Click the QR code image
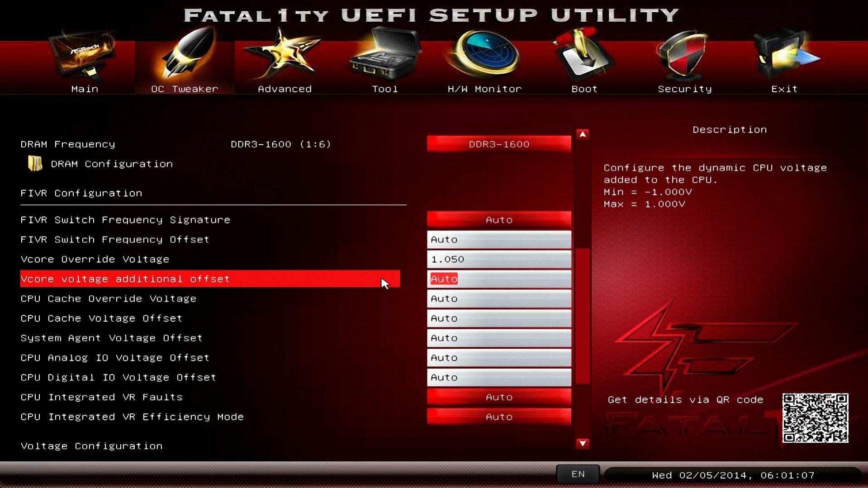868x488 pixels. tap(815, 418)
